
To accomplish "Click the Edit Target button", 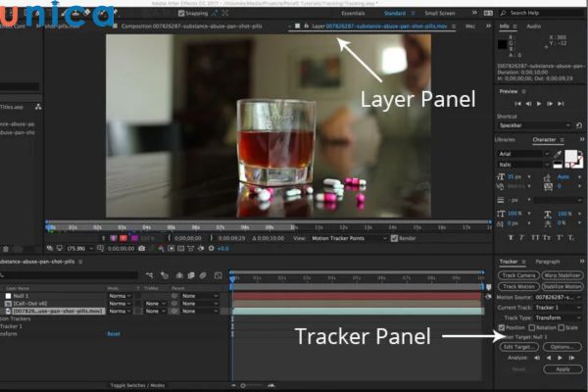I will point(518,347).
